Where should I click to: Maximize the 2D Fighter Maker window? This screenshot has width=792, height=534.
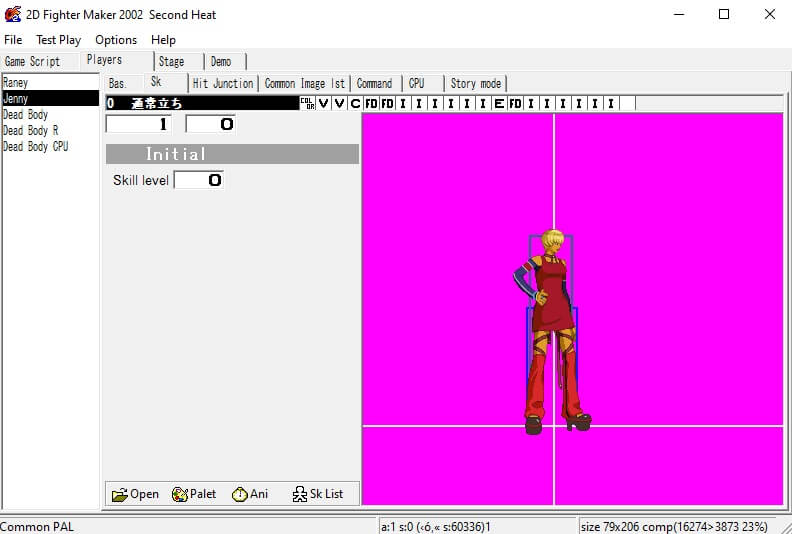[x=724, y=14]
